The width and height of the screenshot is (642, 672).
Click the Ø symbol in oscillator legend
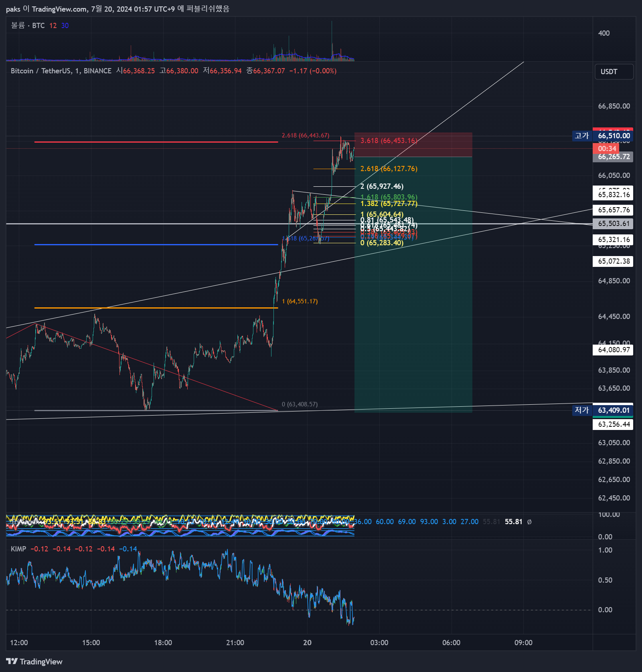click(529, 522)
